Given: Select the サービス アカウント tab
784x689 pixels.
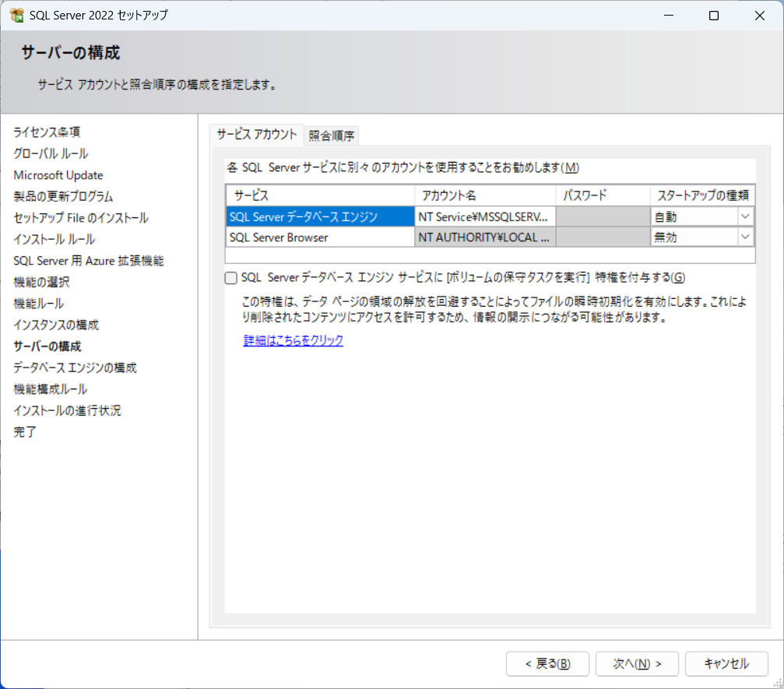Looking at the screenshot, I should pyautogui.click(x=257, y=134).
